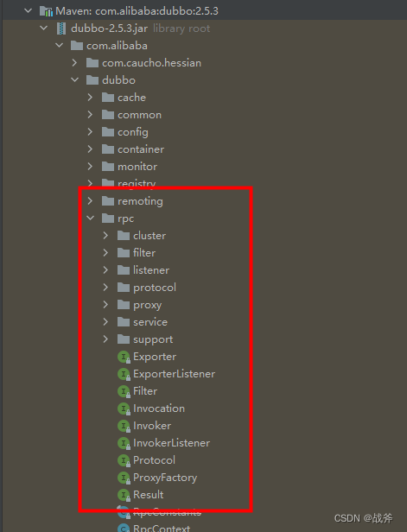407x532 pixels.
Task: Click the Exporter interface icon
Action: [124, 357]
